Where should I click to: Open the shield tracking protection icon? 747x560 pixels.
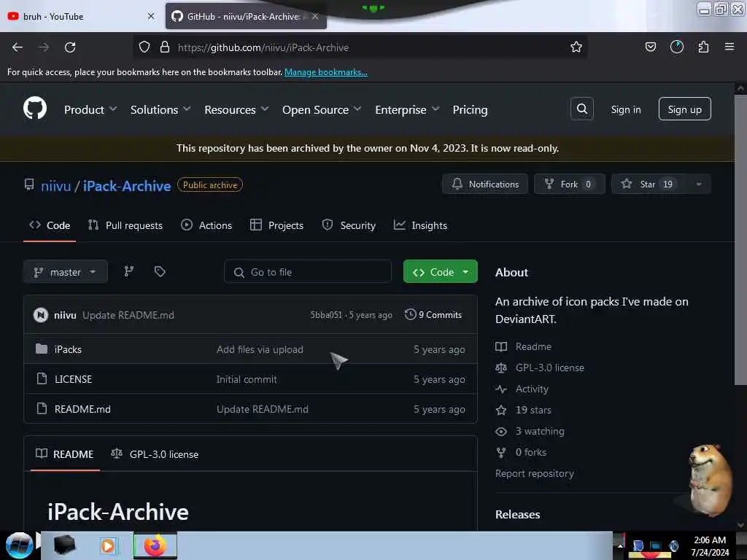(x=144, y=47)
